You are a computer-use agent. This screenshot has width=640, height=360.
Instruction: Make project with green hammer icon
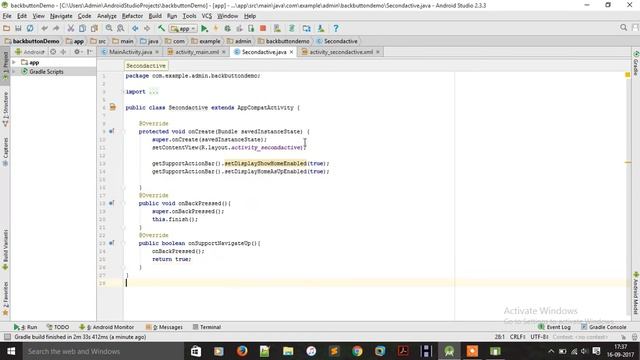pos(162,29)
